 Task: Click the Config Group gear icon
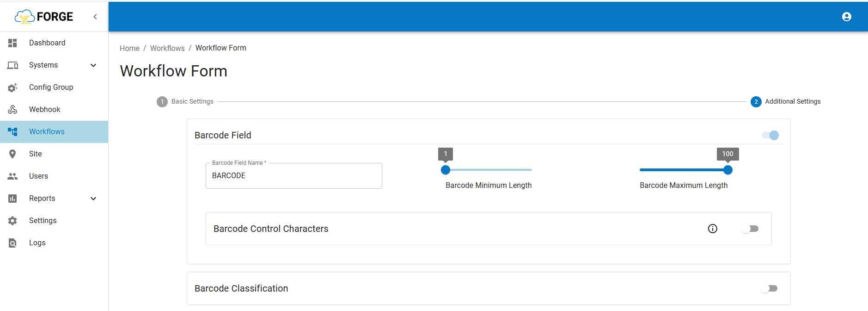(12, 87)
